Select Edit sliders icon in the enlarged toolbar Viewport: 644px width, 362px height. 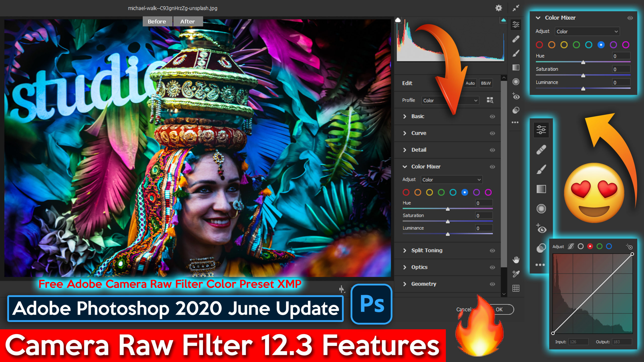[x=541, y=130]
